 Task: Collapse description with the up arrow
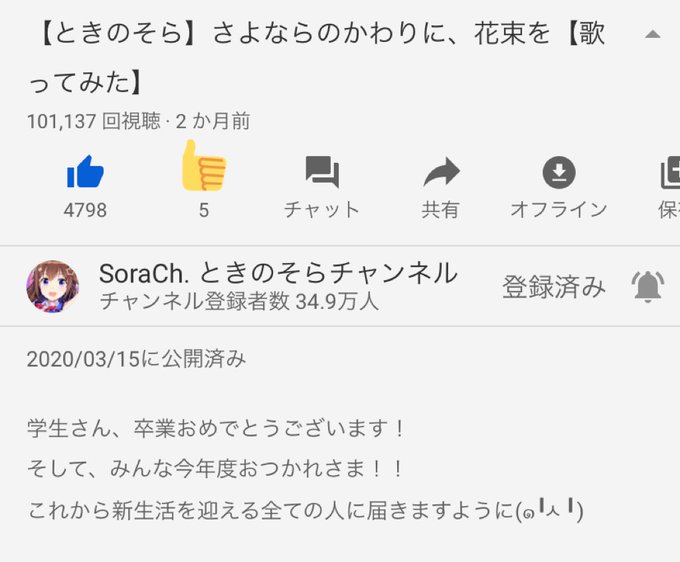[x=652, y=35]
